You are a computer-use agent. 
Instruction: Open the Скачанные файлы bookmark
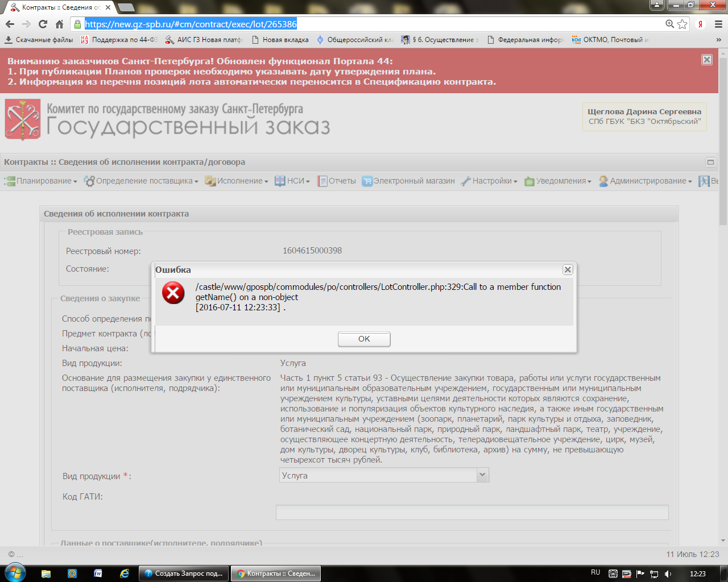39,40
